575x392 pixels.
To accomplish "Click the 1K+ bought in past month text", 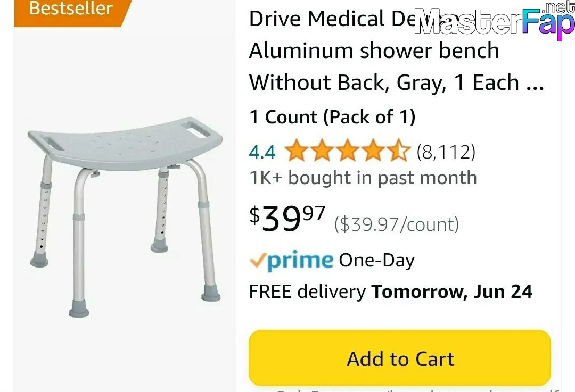I will [x=363, y=178].
